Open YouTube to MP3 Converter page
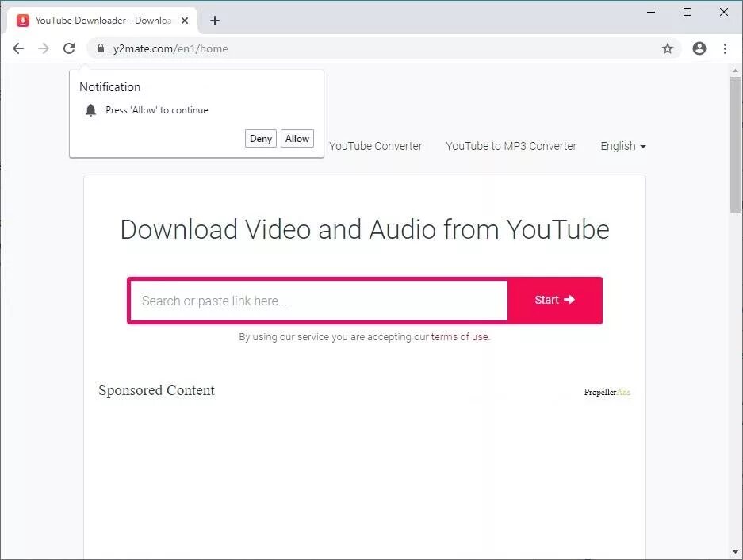 (x=511, y=146)
